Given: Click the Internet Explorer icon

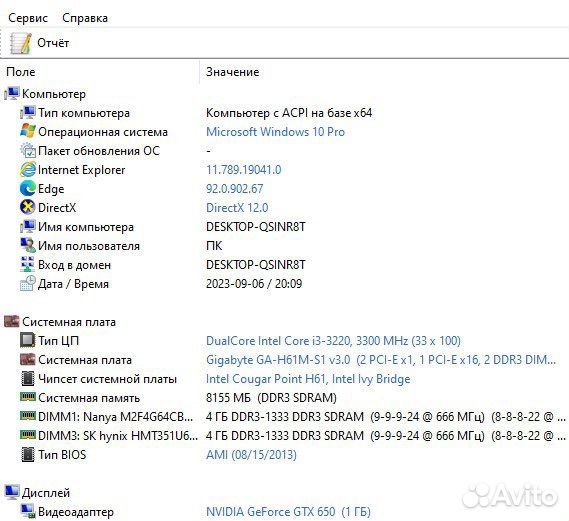Looking at the screenshot, I should coord(28,169).
